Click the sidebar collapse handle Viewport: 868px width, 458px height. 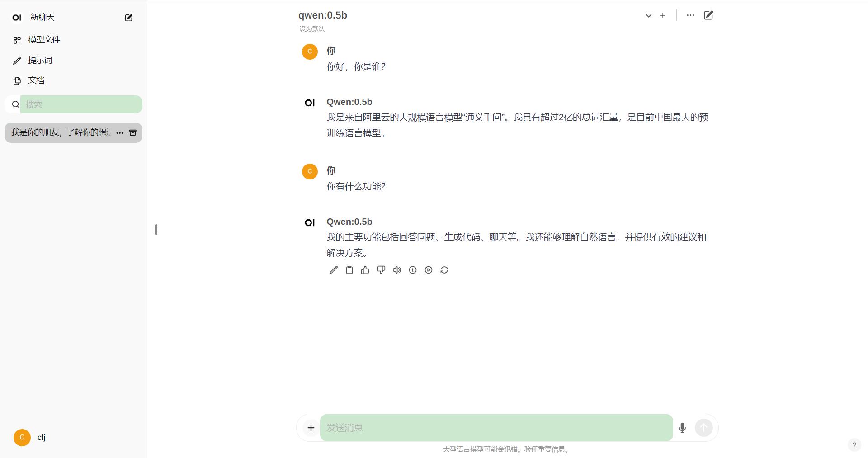[x=156, y=230]
